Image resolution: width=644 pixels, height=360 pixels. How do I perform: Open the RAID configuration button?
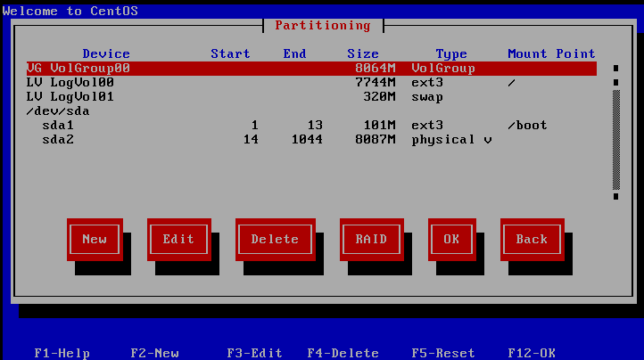[371, 239]
